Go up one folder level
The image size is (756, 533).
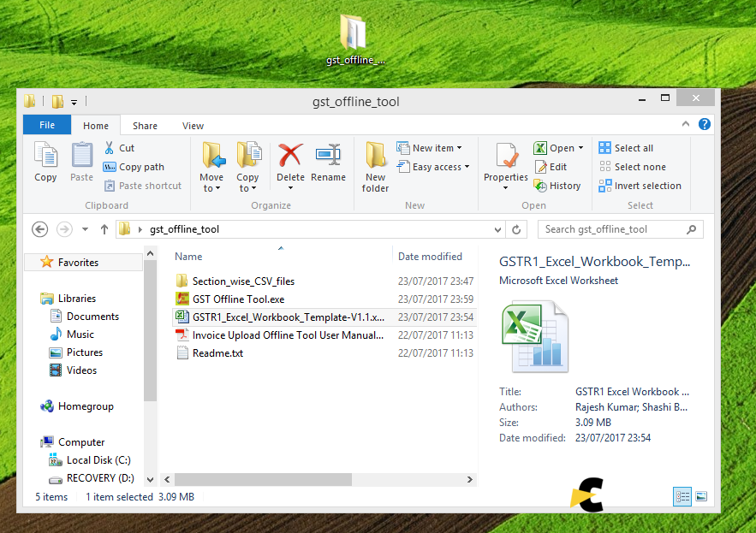104,229
